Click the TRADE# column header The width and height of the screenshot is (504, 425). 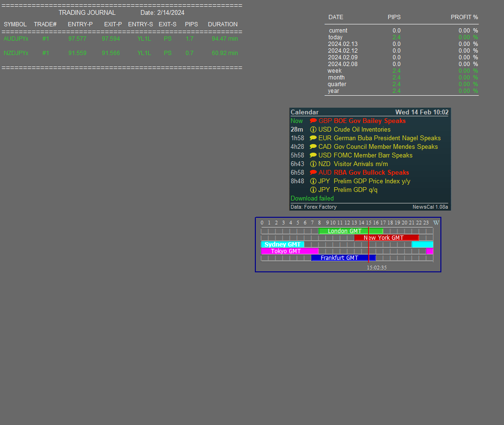click(x=45, y=24)
